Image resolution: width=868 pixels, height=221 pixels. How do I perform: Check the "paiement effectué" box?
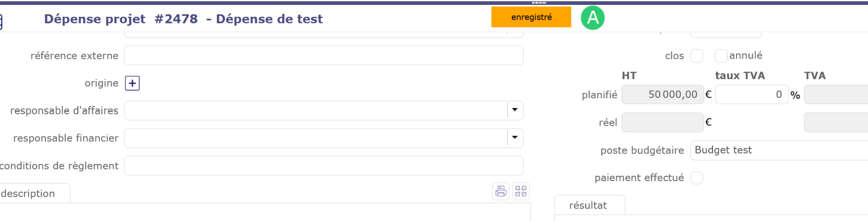point(697,178)
